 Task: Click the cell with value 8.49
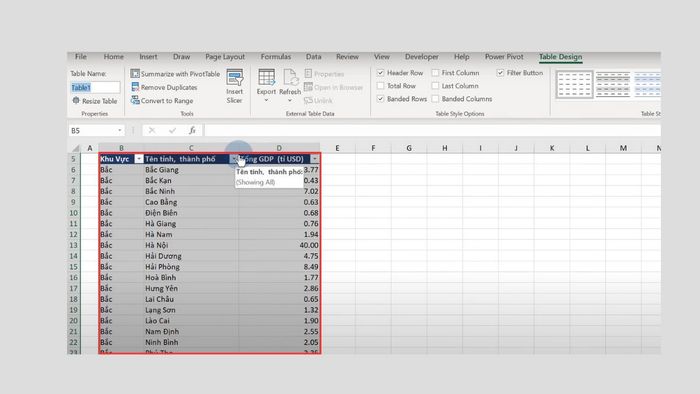279,267
